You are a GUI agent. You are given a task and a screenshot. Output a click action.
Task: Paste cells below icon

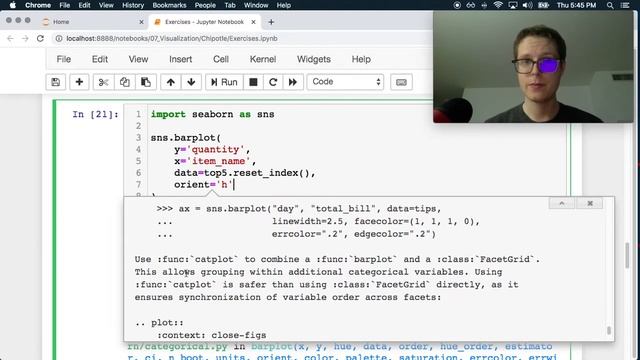[x=146, y=82]
